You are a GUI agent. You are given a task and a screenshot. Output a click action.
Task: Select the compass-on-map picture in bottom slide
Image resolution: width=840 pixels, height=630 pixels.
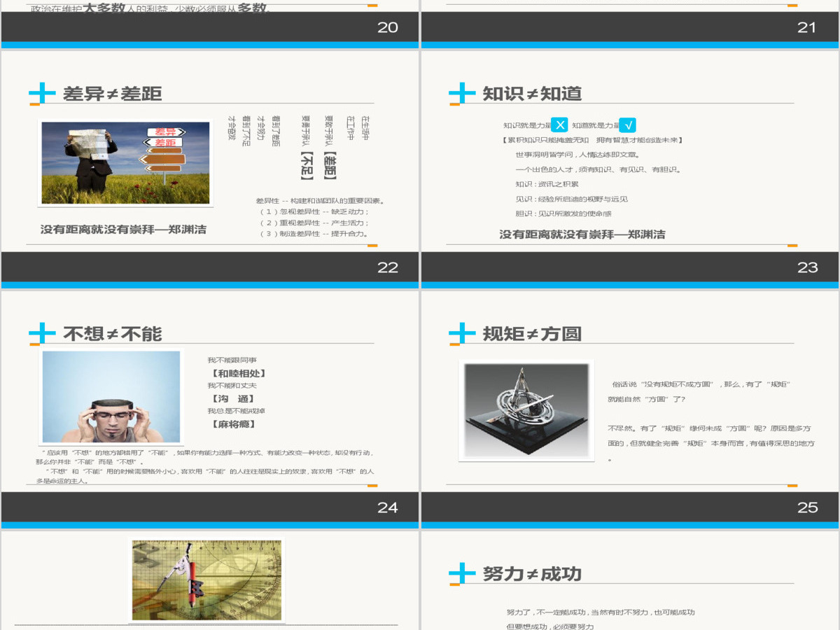(x=206, y=580)
